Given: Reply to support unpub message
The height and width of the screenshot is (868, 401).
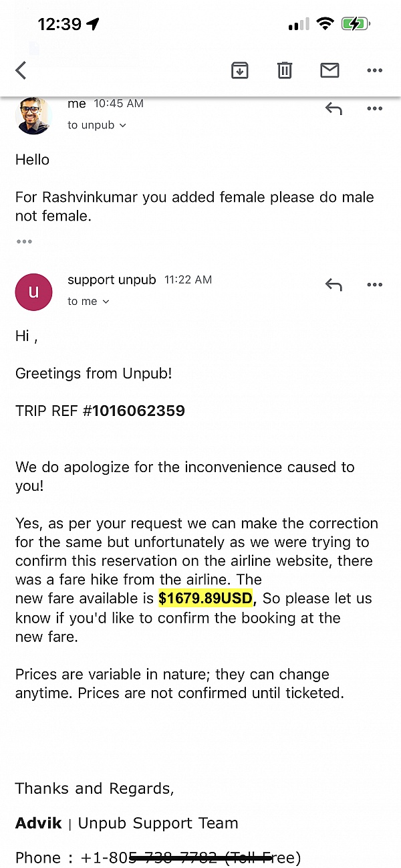Looking at the screenshot, I should tap(333, 286).
